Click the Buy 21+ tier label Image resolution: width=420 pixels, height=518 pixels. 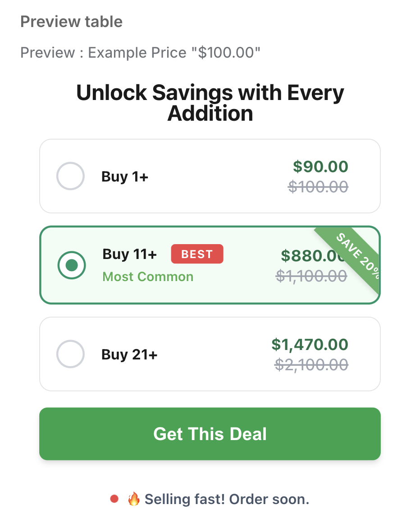pos(129,354)
